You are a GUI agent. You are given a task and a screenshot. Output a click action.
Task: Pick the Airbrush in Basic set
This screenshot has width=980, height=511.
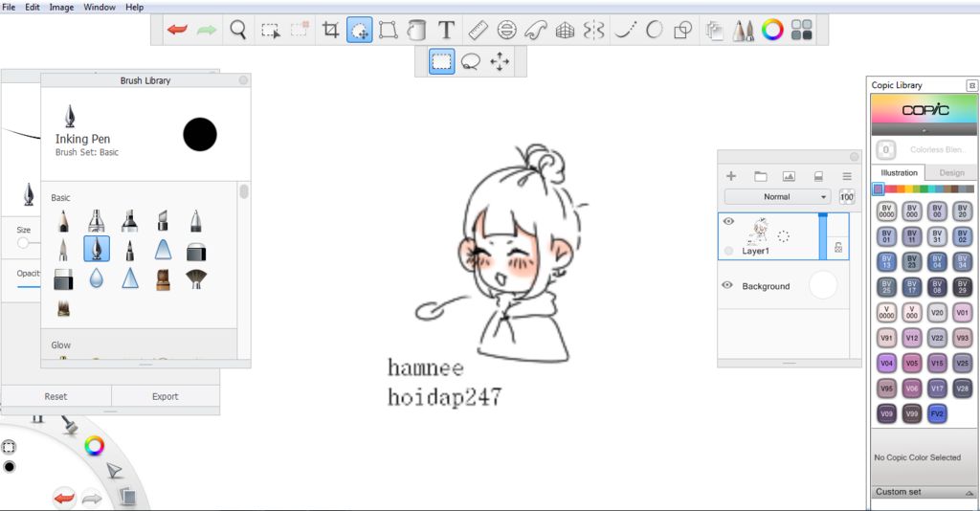(97, 220)
